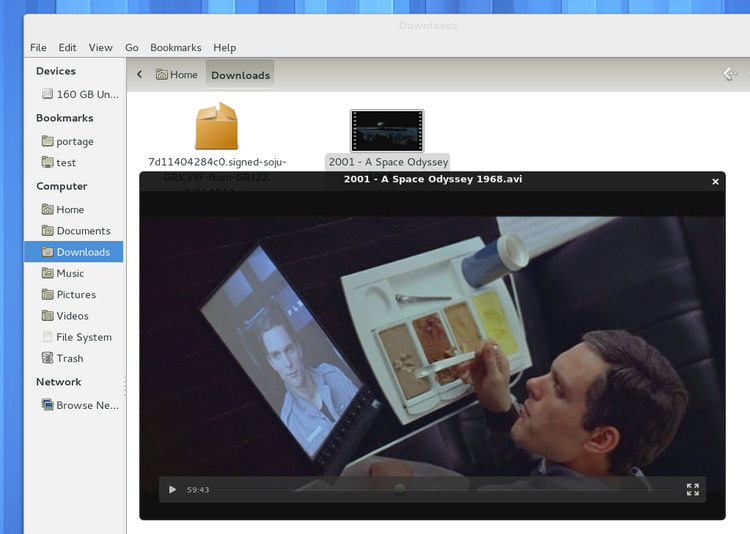Open the File menu

(x=38, y=47)
